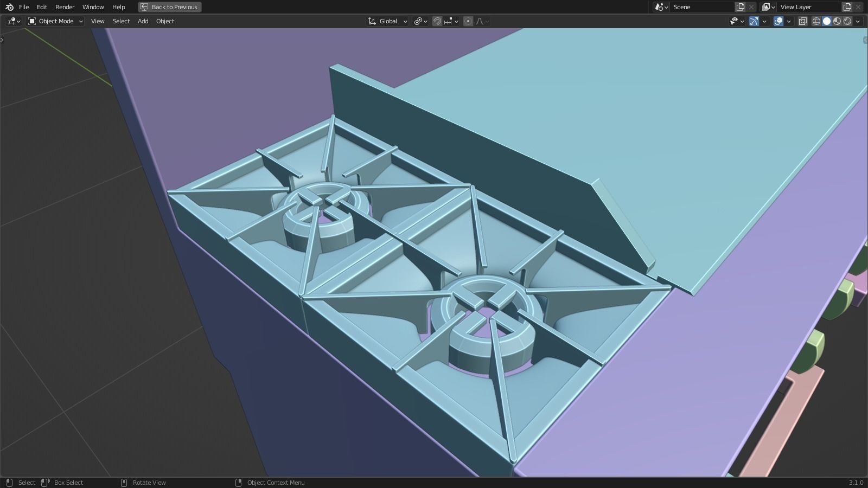This screenshot has width=868, height=488.
Task: Add a new view layer icon
Action: click(847, 7)
